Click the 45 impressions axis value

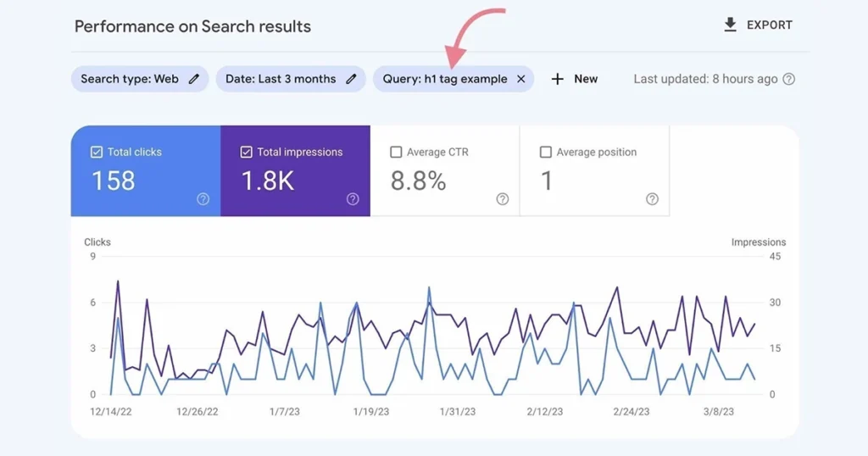coord(775,256)
